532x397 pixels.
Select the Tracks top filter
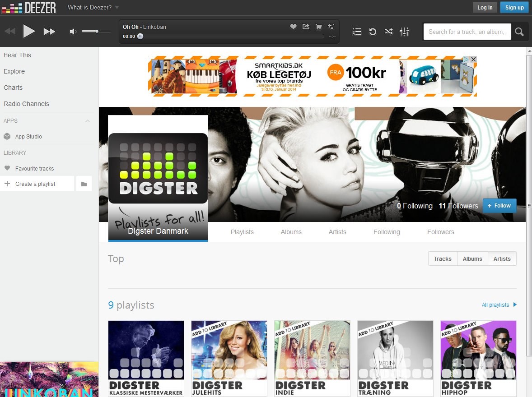(x=443, y=259)
